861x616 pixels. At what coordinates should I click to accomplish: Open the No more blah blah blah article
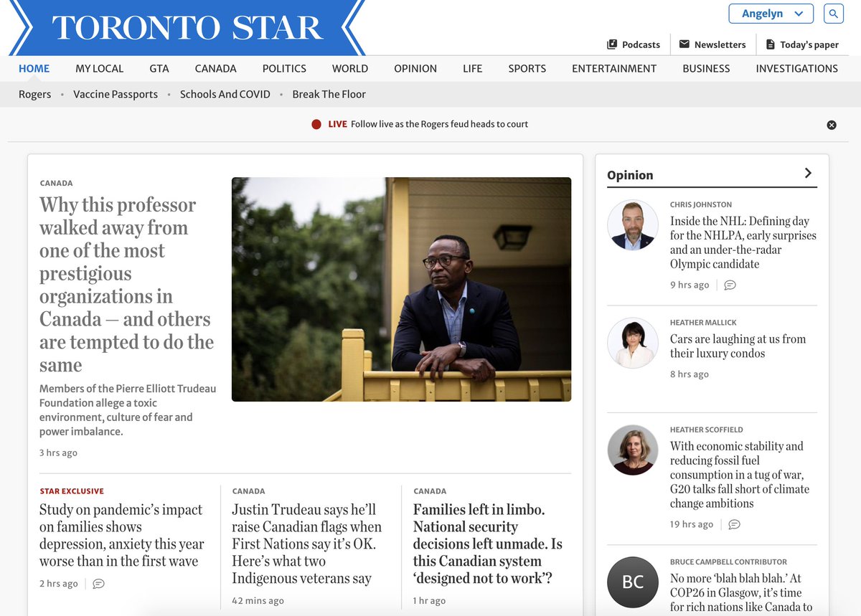pyautogui.click(x=742, y=592)
